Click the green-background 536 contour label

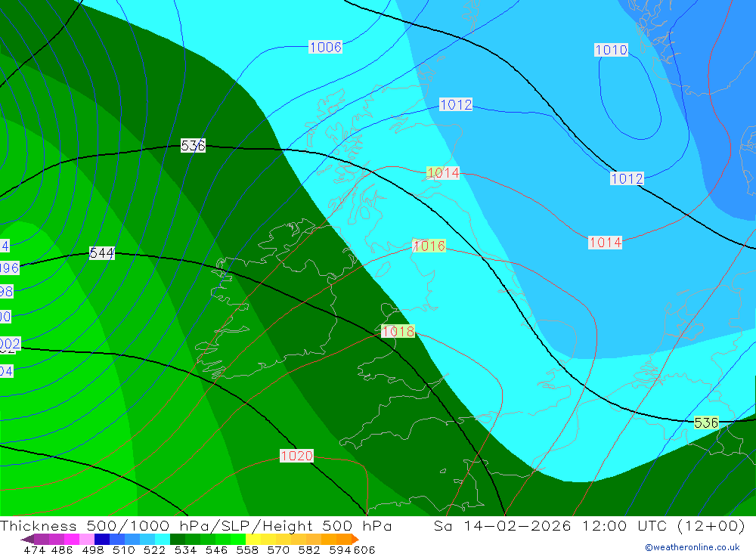(x=706, y=422)
